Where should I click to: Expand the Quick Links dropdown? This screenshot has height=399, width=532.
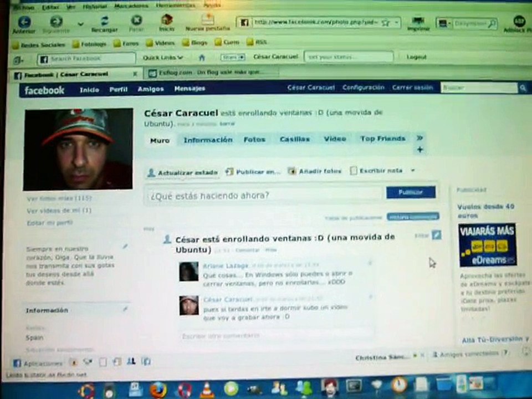[163, 58]
